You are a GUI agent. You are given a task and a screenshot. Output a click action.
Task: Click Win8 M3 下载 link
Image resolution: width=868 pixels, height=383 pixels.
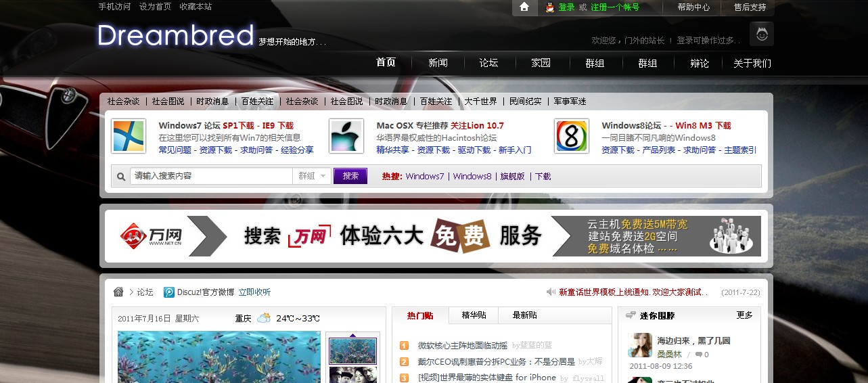coord(703,126)
